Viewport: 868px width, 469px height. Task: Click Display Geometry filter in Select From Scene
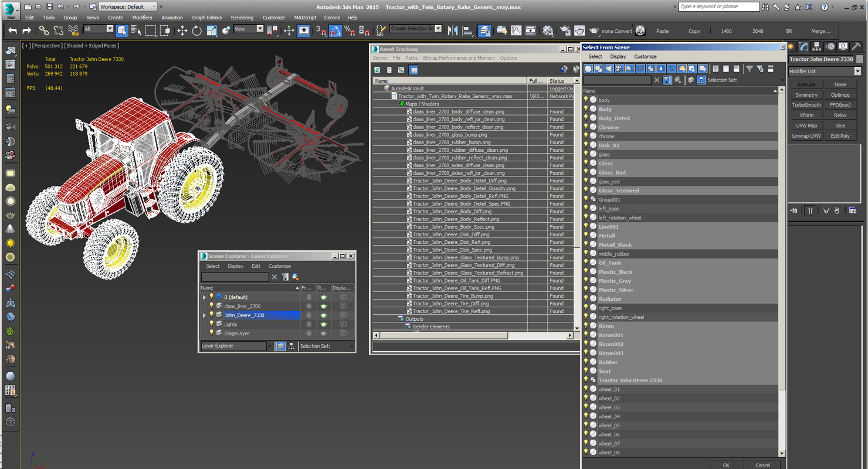pos(588,69)
